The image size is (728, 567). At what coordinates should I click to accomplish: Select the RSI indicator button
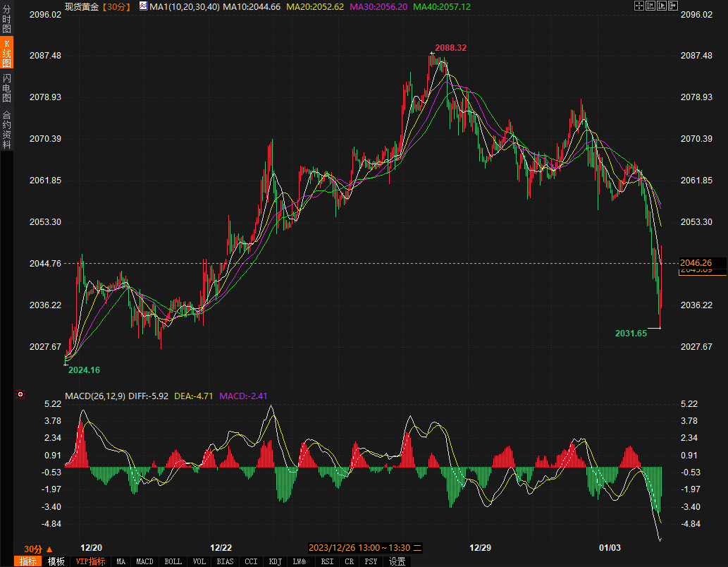tap(327, 561)
